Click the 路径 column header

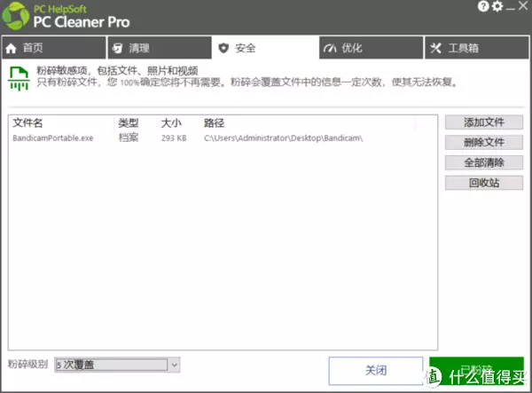point(214,122)
